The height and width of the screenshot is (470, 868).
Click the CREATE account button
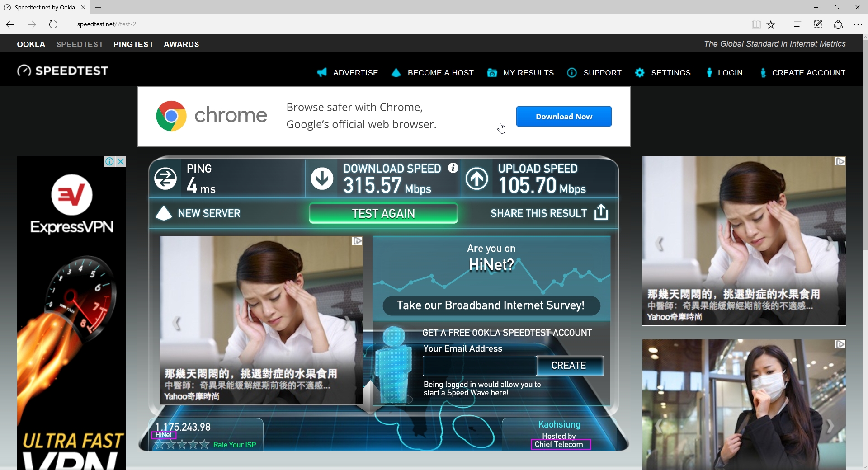(x=570, y=366)
